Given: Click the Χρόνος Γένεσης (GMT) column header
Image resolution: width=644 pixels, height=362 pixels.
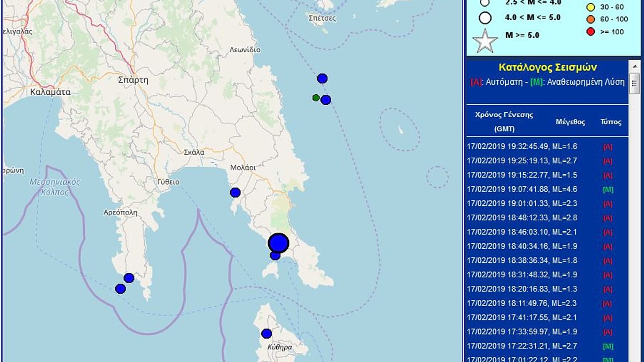Looking at the screenshot, I should coord(504,122).
